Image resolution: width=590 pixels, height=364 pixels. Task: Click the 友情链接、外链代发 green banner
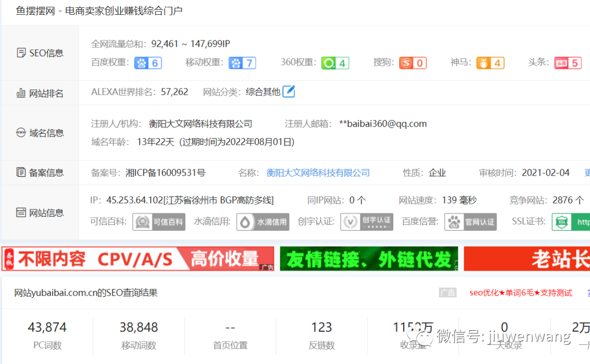(369, 259)
